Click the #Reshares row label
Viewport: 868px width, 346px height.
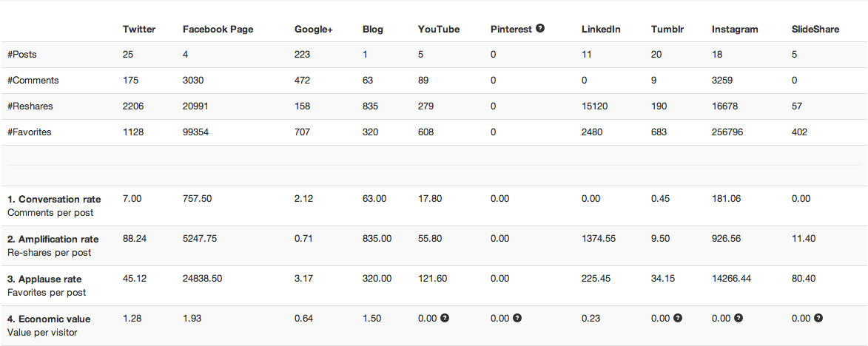coord(30,106)
